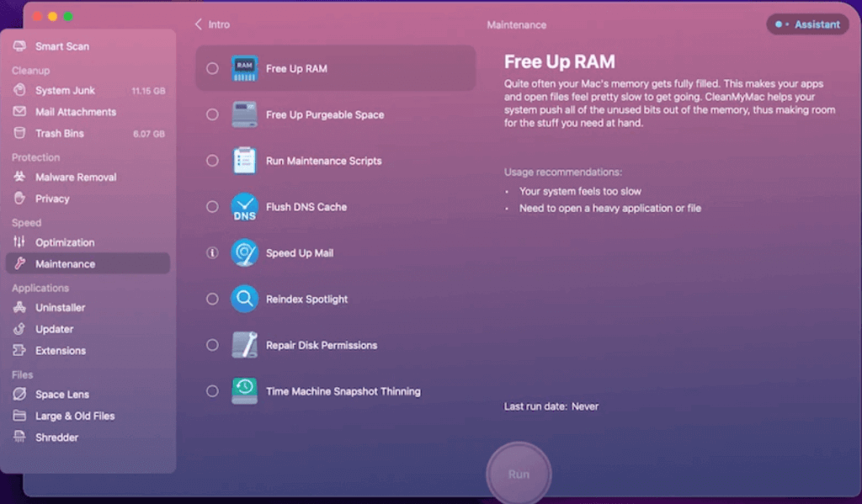Open Malware Removal label in sidebar
Viewport: 862px width, 504px height.
tap(76, 177)
